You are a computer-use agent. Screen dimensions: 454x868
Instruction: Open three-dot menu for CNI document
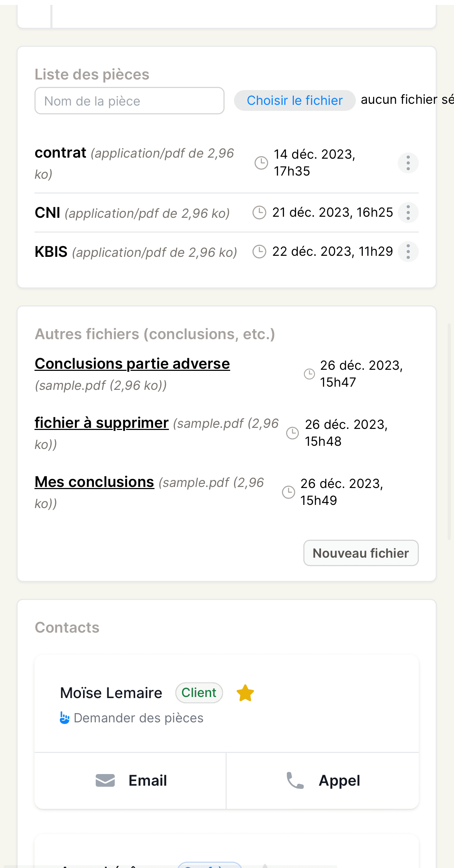click(408, 213)
